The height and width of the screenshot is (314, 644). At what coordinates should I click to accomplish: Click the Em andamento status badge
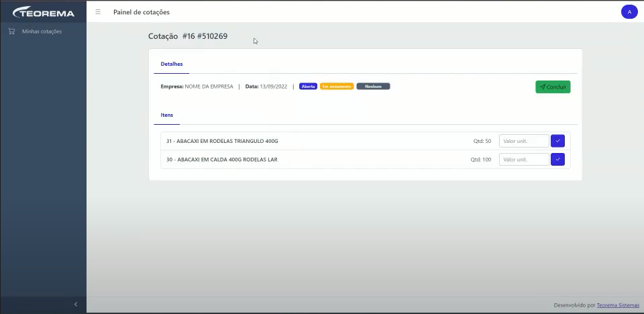click(x=337, y=87)
